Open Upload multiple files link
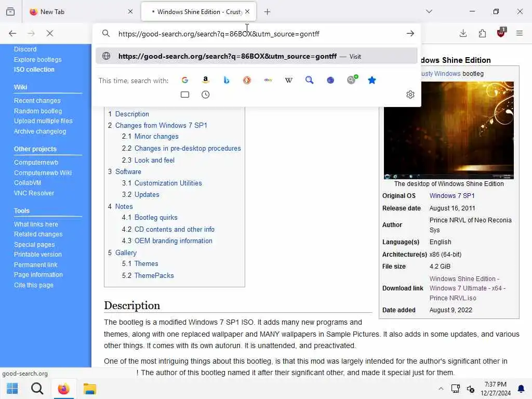This screenshot has width=532, height=399. pyautogui.click(x=43, y=121)
